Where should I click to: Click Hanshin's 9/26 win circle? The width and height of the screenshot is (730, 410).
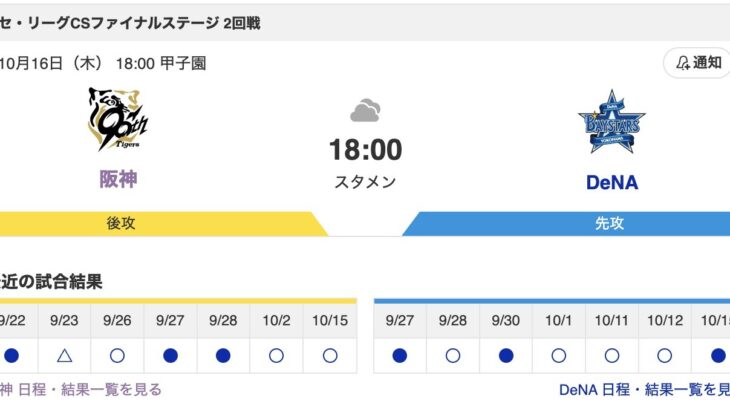(x=116, y=355)
